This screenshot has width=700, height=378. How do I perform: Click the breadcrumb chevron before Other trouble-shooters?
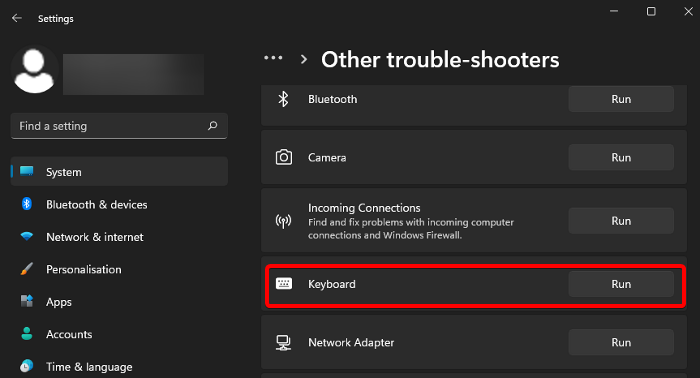coord(304,59)
